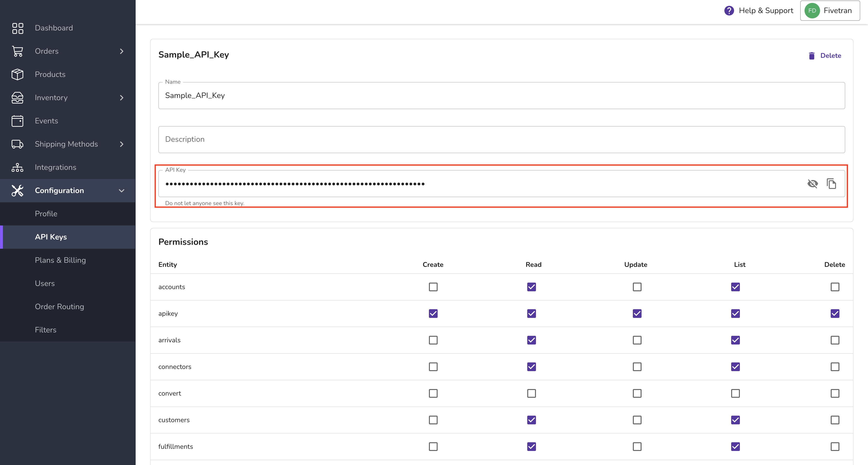Click the Configuration wrench icon

click(x=17, y=191)
